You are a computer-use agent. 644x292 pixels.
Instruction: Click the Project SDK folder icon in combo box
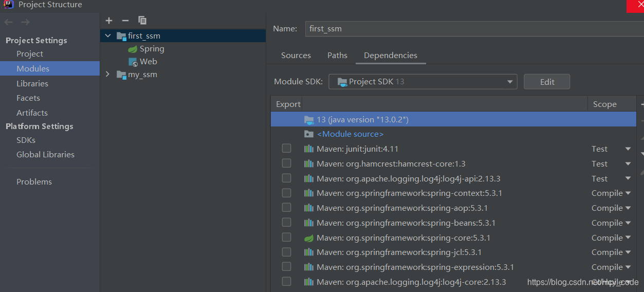pos(341,82)
